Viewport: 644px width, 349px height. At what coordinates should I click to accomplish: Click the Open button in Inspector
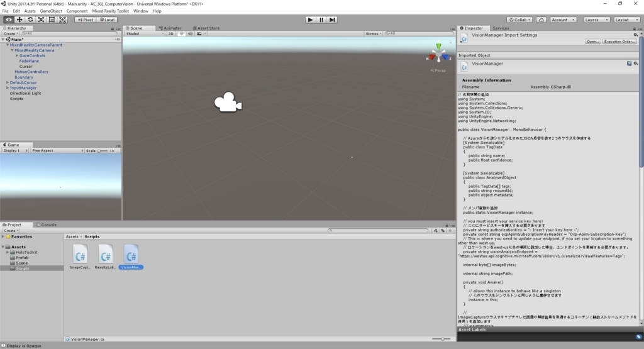(592, 42)
